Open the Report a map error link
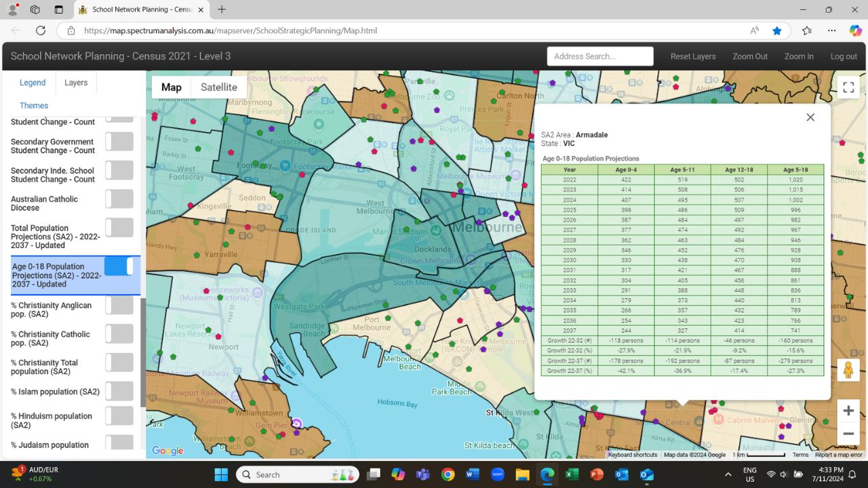868x488 pixels. (837, 455)
